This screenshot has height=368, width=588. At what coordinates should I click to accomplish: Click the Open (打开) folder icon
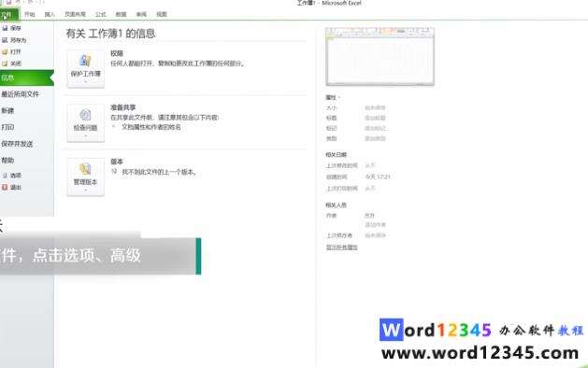5,52
